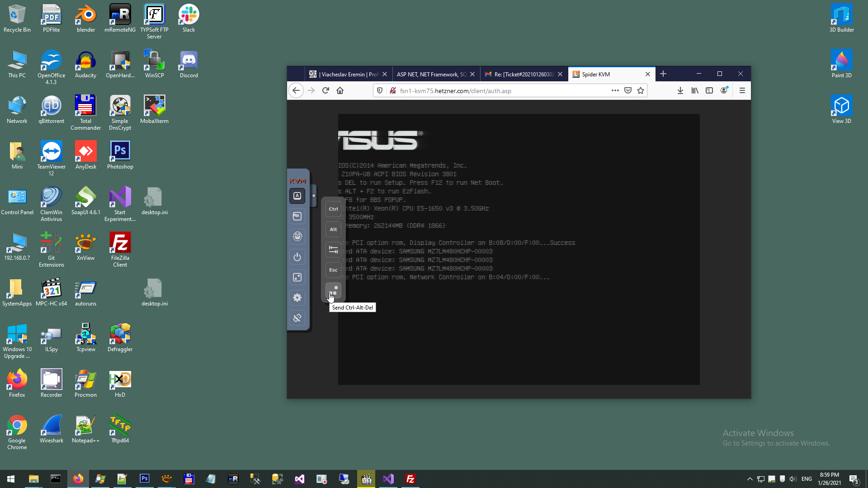The width and height of the screenshot is (868, 488).
Task: Click the KVM keyboard panel icon
Action: point(297,196)
